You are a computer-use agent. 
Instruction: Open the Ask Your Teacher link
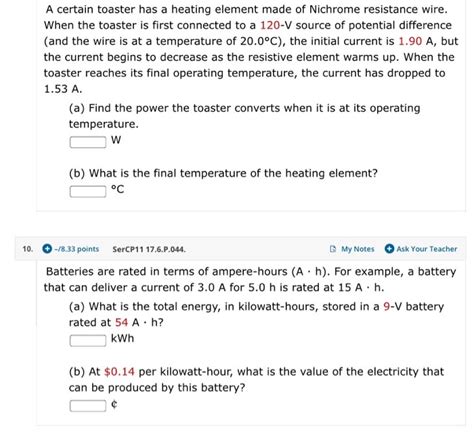tap(427, 249)
